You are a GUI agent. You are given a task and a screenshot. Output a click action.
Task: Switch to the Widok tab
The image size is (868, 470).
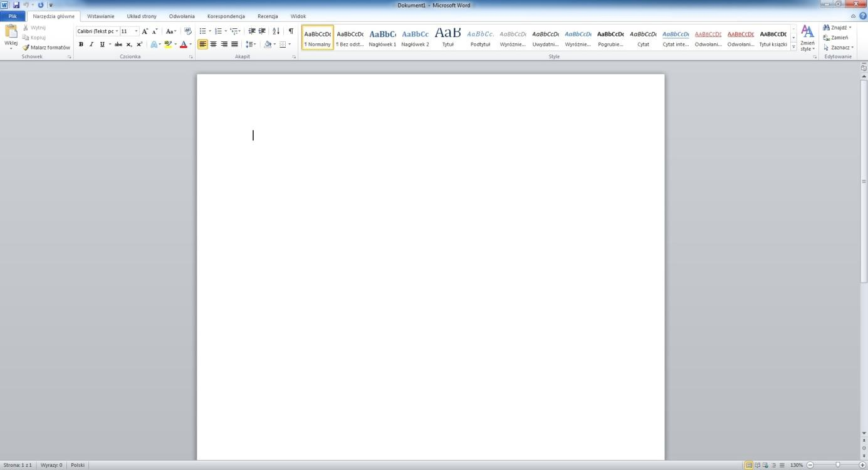pyautogui.click(x=298, y=16)
